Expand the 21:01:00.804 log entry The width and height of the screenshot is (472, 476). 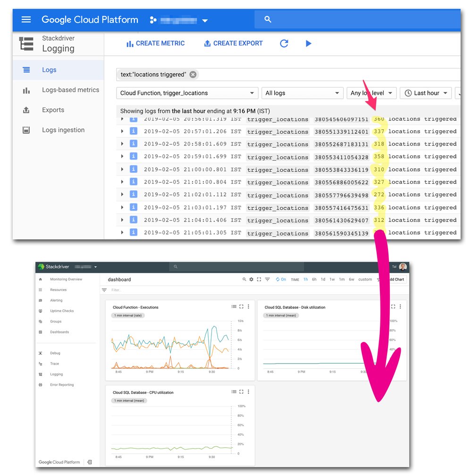tap(122, 182)
